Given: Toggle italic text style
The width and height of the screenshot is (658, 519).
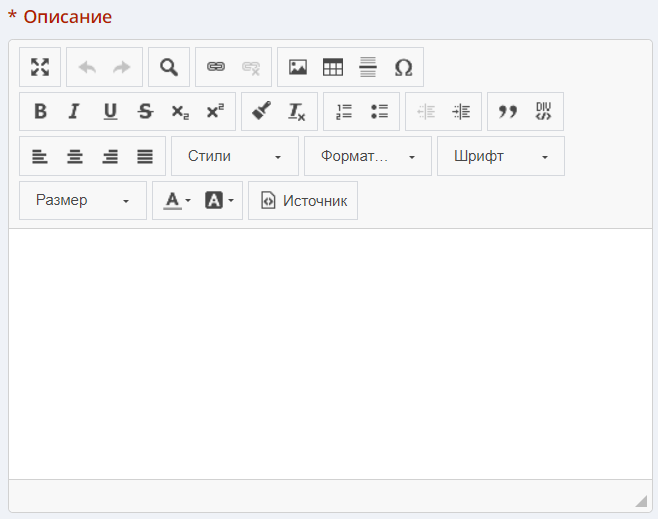Looking at the screenshot, I should (74, 112).
